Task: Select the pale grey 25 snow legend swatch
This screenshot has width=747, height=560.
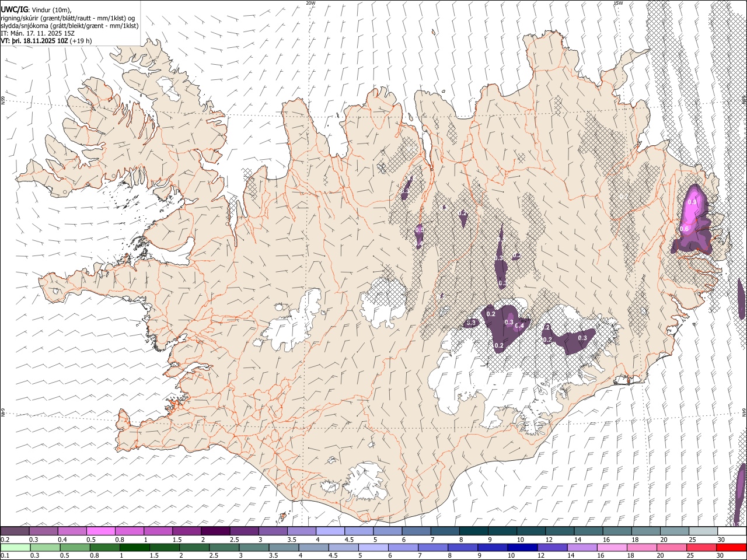Action: point(704,531)
